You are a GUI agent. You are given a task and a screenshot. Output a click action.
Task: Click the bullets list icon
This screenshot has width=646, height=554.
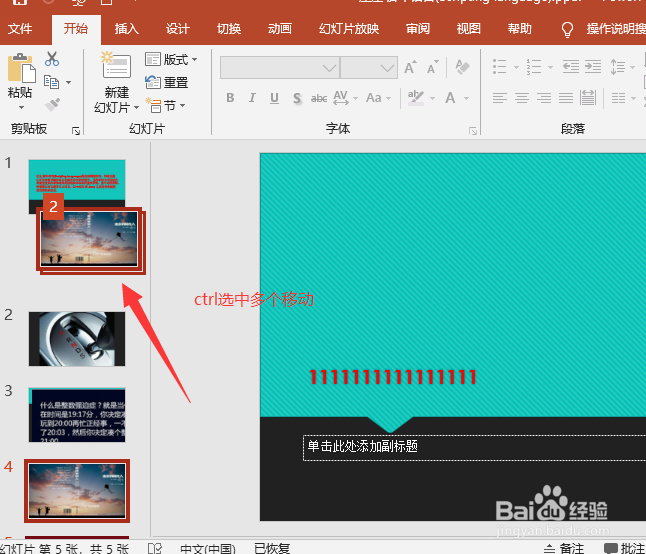499,67
